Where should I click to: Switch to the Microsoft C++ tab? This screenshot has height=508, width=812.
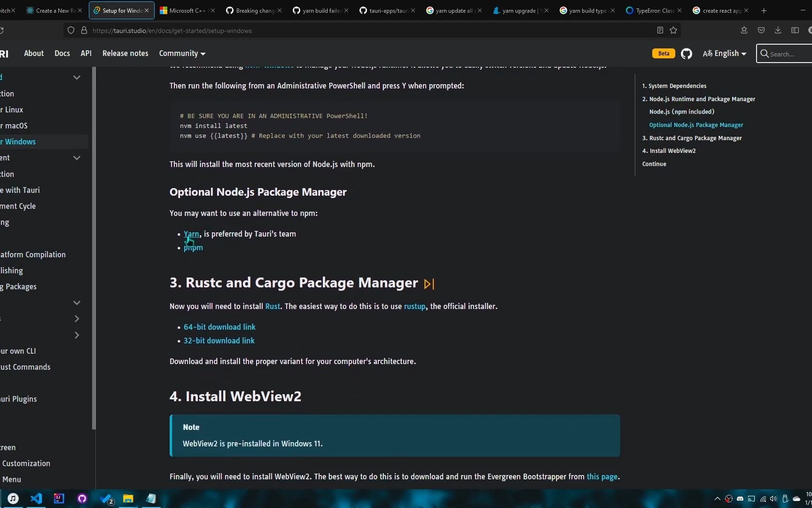tap(187, 10)
